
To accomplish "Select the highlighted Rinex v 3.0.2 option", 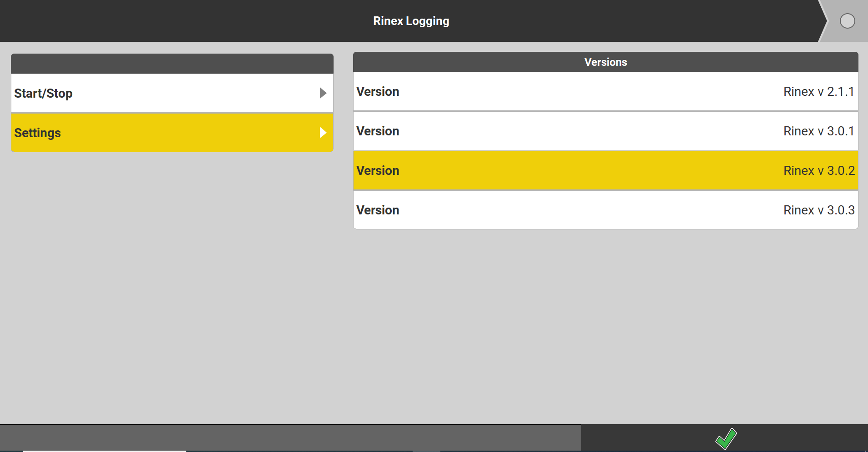I will [818, 171].
